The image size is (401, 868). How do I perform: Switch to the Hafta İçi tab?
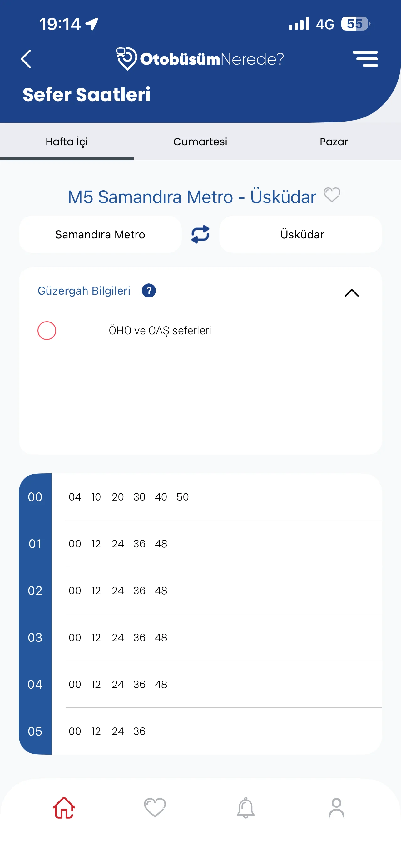67,142
